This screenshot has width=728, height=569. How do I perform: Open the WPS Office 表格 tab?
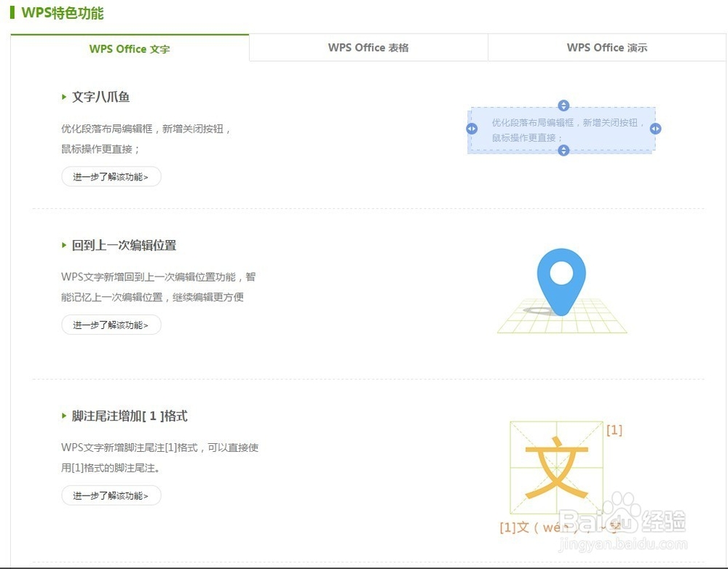[x=368, y=47]
